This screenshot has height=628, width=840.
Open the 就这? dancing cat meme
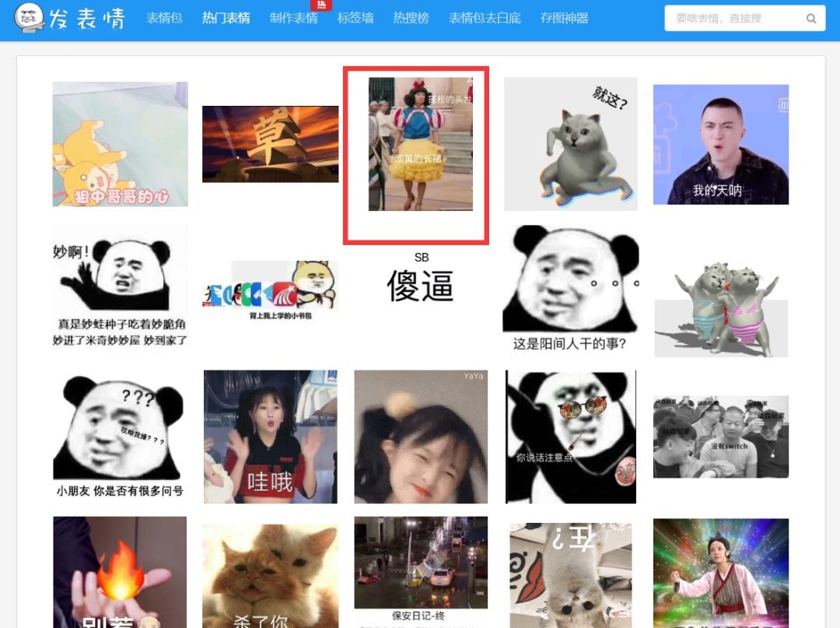[570, 144]
